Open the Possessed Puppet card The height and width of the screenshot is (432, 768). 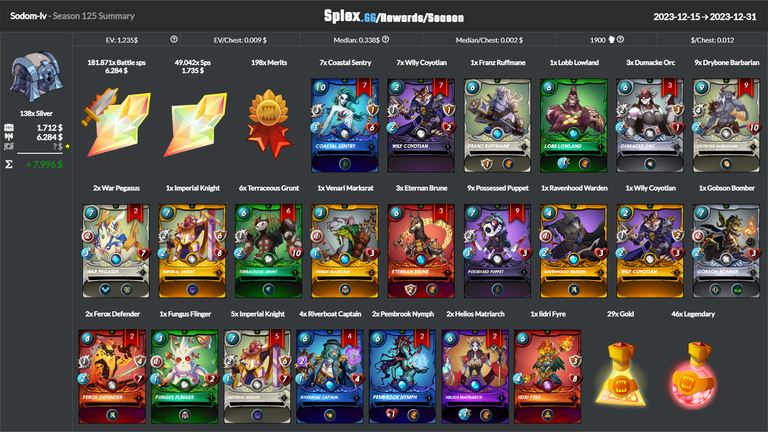[x=498, y=251]
